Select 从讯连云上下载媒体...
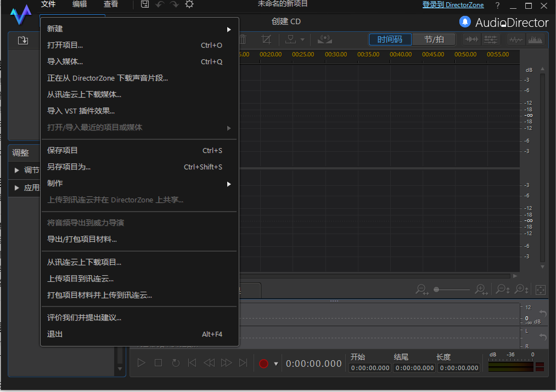 coord(140,94)
